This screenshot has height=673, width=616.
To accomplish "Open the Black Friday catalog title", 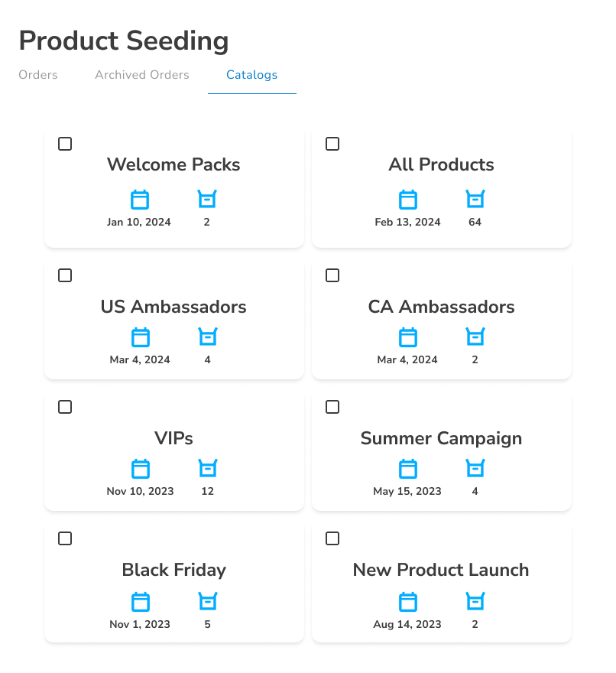I will point(173,570).
